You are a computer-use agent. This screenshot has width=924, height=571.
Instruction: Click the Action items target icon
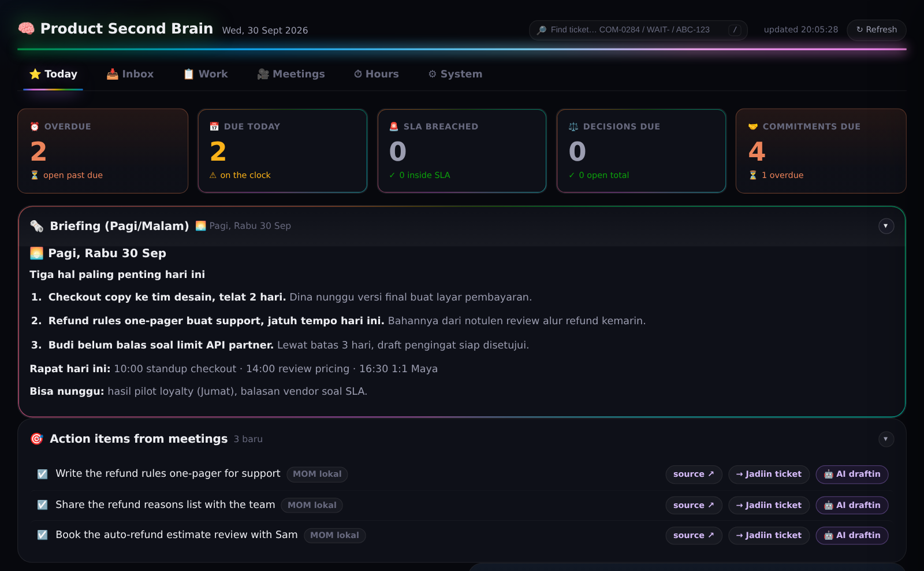point(37,439)
